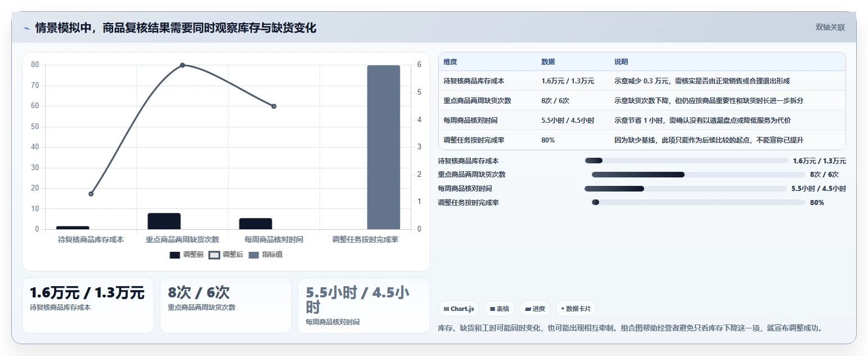
Task: Click the 每周商品核对时间 progress bar
Action: (686, 189)
